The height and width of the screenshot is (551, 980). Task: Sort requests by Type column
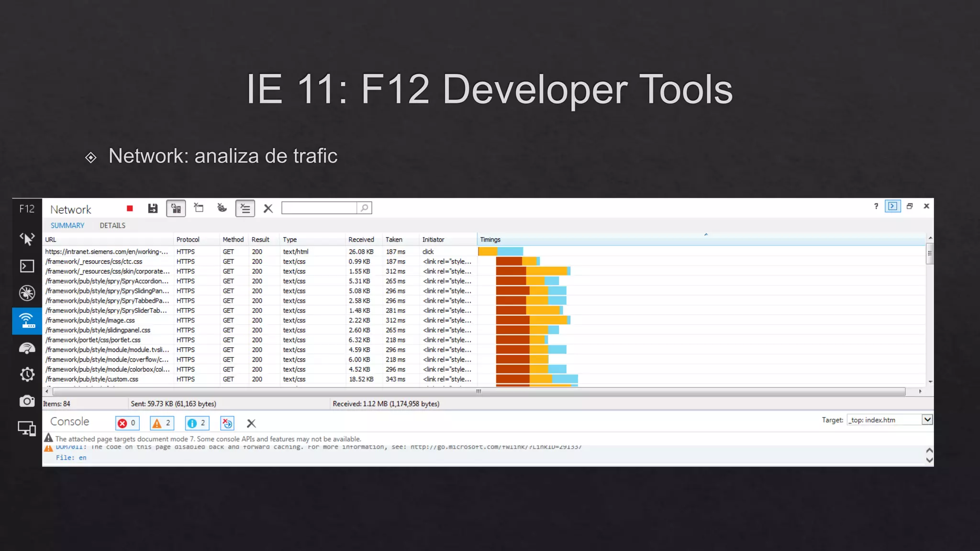pos(312,240)
